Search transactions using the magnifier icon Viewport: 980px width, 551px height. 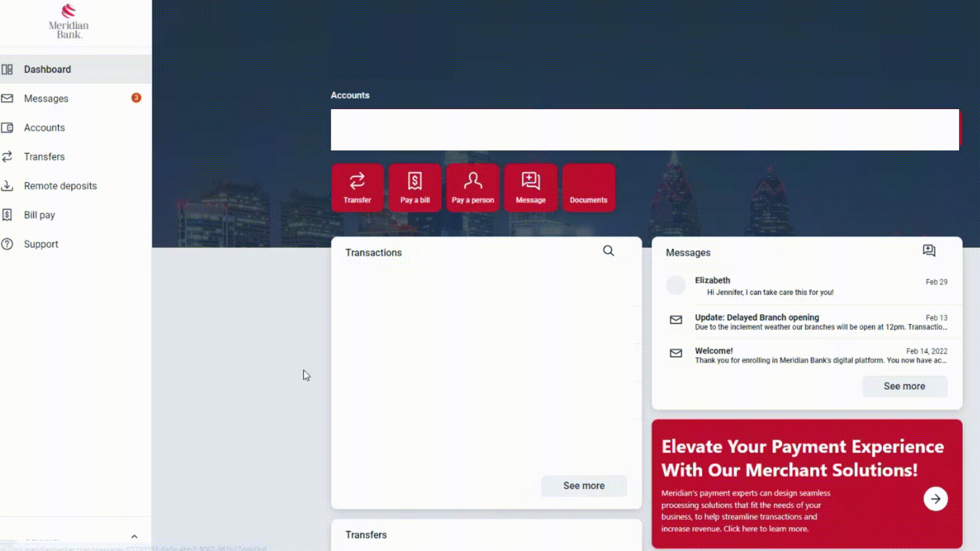tap(608, 251)
